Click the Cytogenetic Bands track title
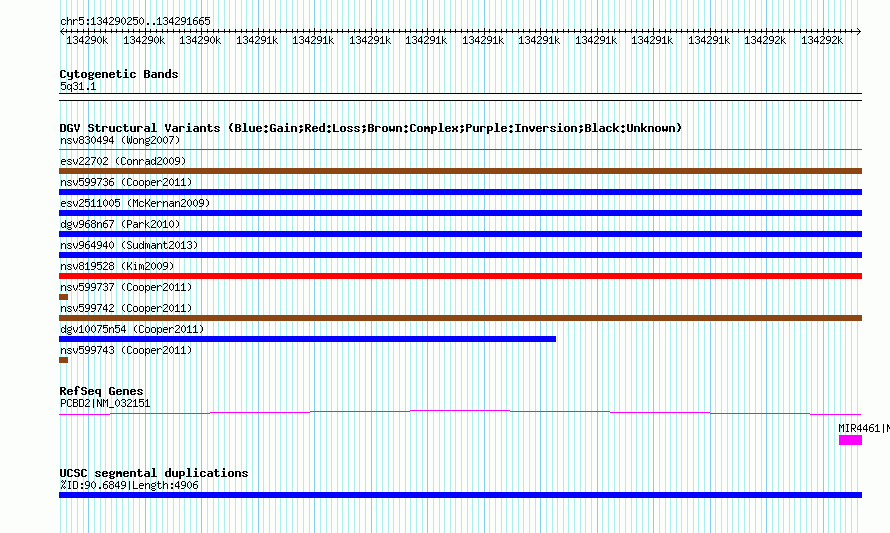 [119, 74]
